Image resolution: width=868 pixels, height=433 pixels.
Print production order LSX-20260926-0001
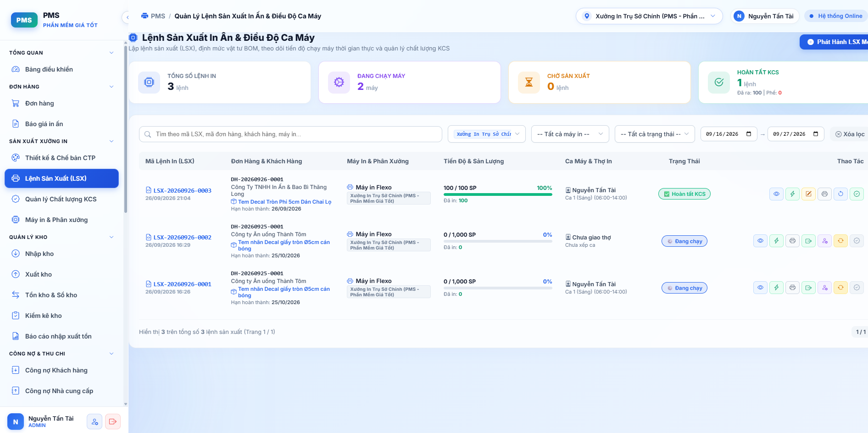click(792, 288)
